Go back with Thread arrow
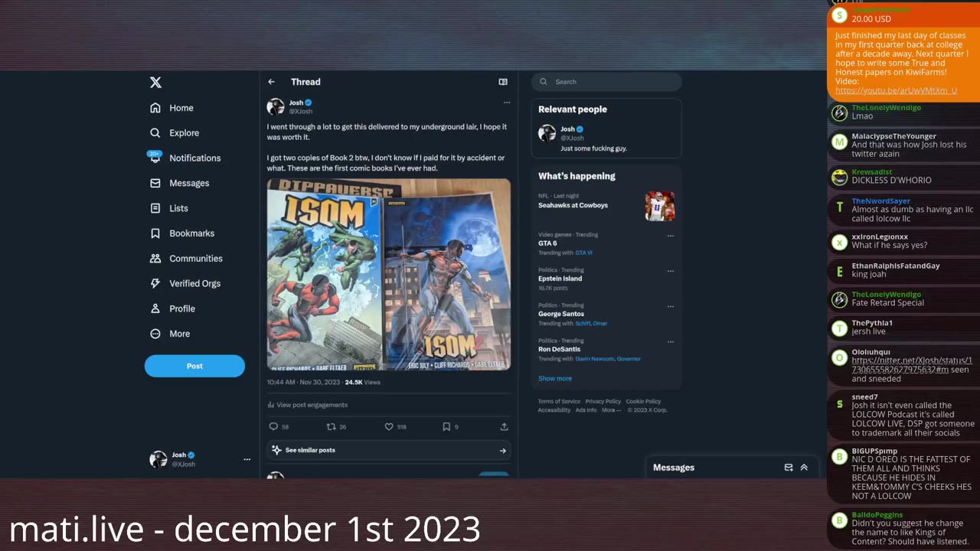980x551 pixels. point(271,82)
